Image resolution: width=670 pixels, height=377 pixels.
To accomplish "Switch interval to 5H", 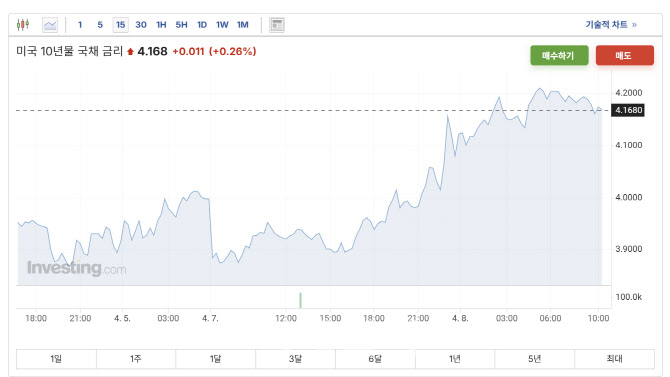I will [182, 25].
